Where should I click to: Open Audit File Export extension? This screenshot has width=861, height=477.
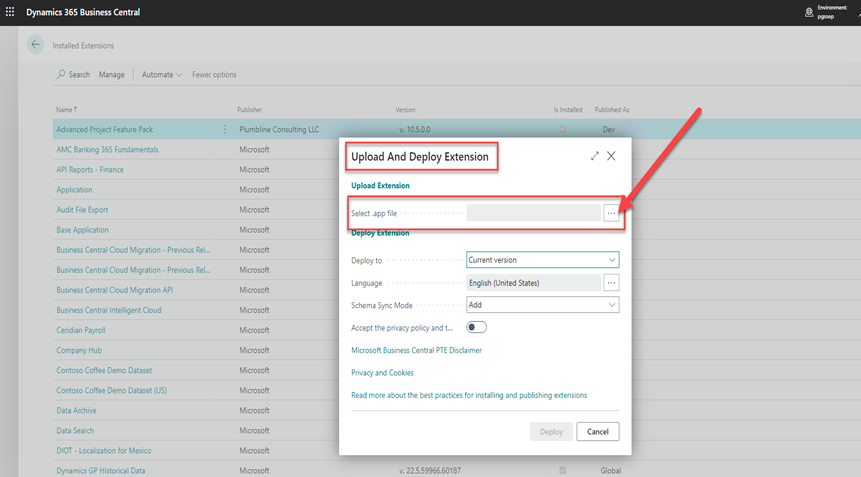point(82,210)
